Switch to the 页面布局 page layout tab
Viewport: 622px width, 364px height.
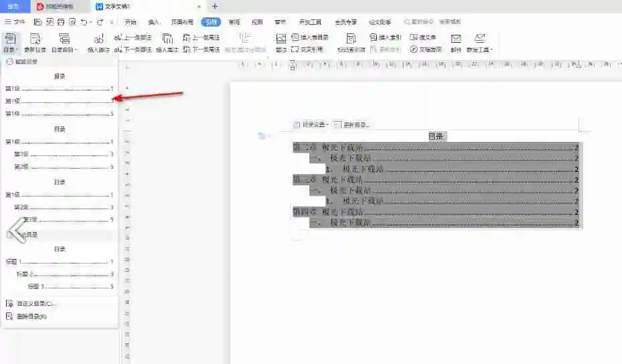tap(182, 22)
